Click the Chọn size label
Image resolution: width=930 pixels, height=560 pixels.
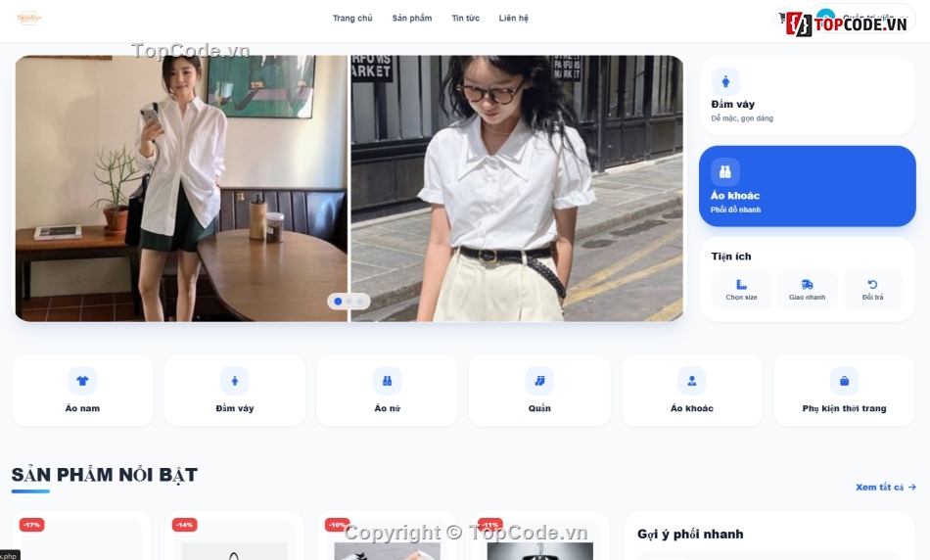coord(741,298)
